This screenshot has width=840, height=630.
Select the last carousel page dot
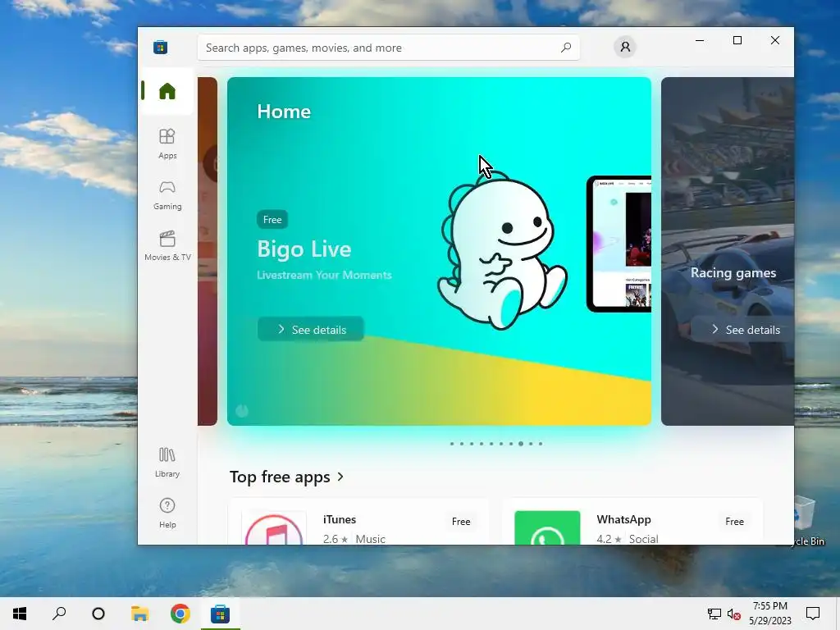541,444
